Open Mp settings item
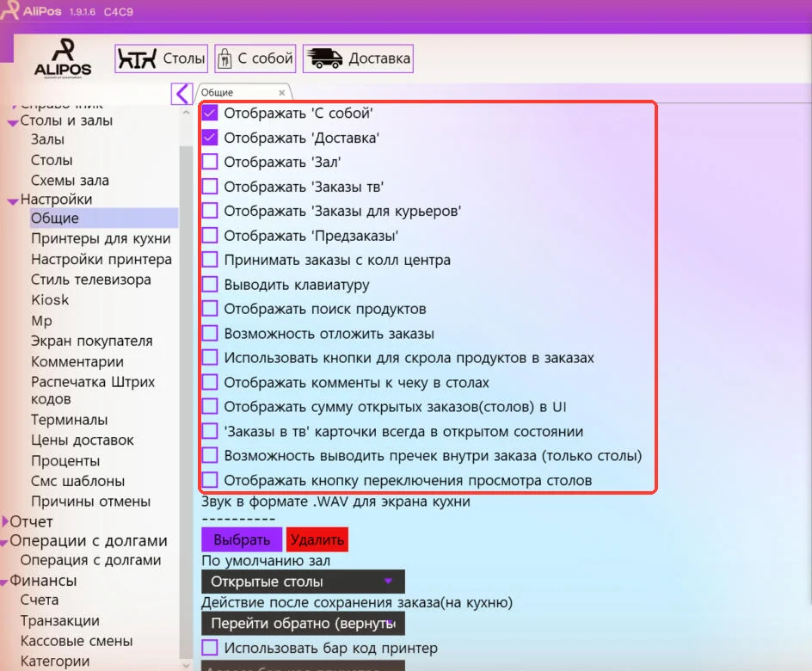Image resolution: width=812 pixels, height=671 pixels. coord(41,321)
